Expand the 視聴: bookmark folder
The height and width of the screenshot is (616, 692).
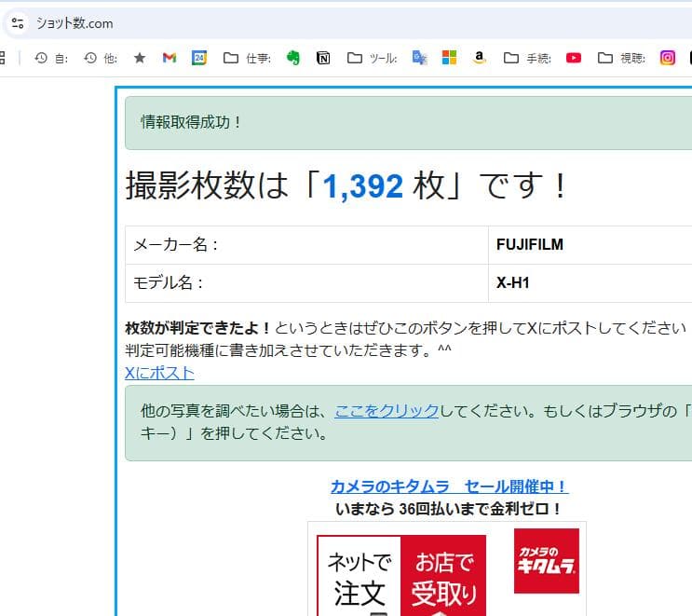point(621,58)
